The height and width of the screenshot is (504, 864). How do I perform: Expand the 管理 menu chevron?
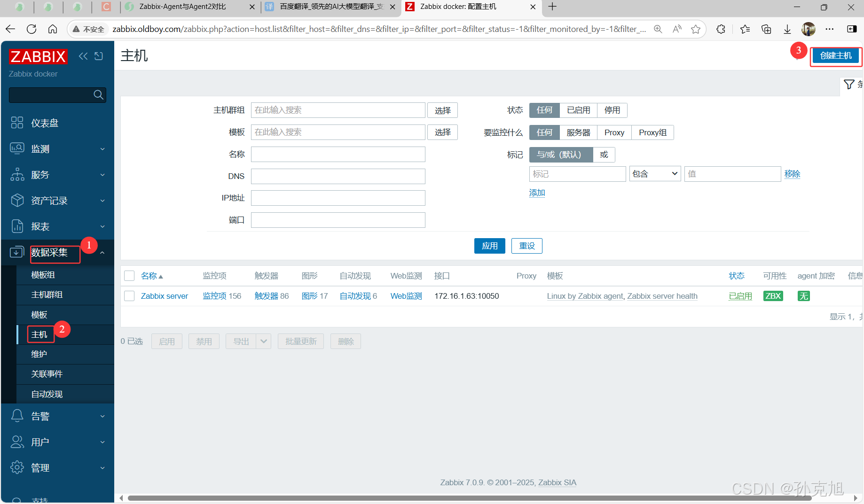pyautogui.click(x=102, y=468)
